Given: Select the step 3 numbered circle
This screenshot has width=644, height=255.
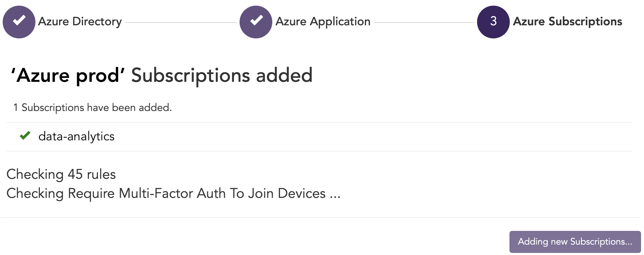Looking at the screenshot, I should pos(493,22).
